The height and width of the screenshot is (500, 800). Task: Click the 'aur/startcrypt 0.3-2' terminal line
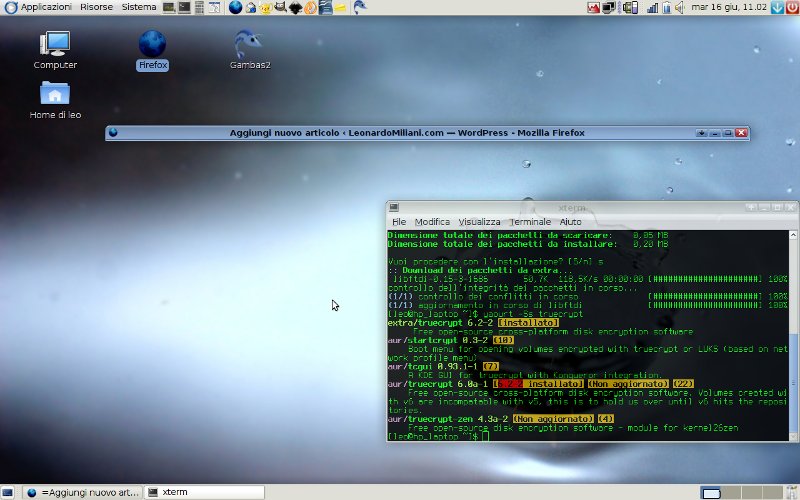point(451,340)
